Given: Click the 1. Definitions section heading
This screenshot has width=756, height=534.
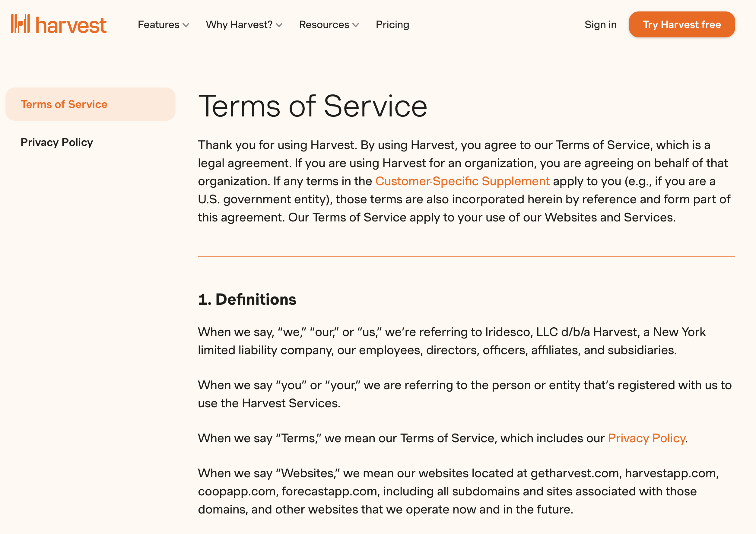Looking at the screenshot, I should [247, 299].
